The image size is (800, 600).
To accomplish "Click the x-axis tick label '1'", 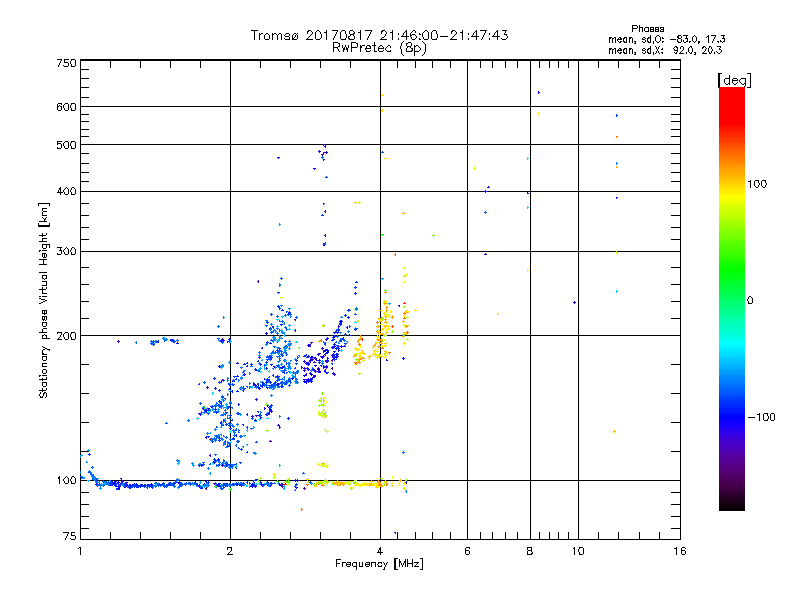I will click(80, 551).
